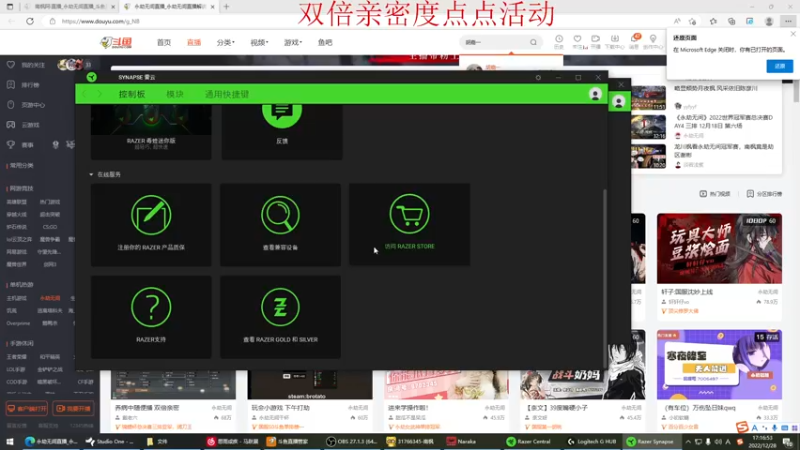The image size is (800, 450).
Task: Open the compatible devices search tile
Action: tap(280, 224)
